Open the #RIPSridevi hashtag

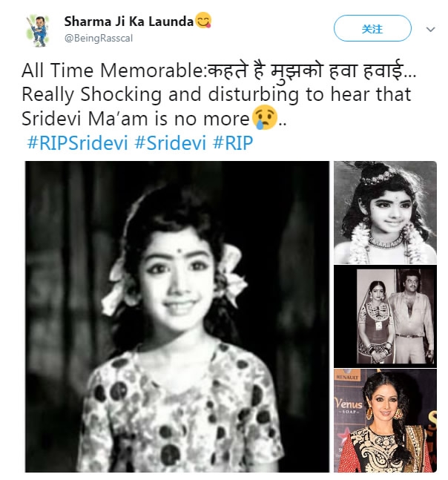tap(79, 142)
